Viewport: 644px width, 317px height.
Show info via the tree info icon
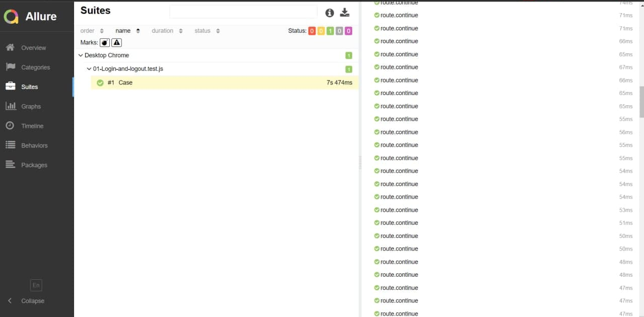click(330, 13)
